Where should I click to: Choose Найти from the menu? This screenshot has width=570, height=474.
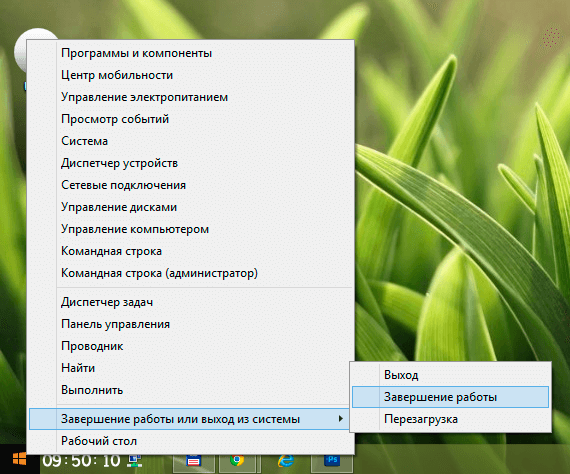(x=190, y=368)
